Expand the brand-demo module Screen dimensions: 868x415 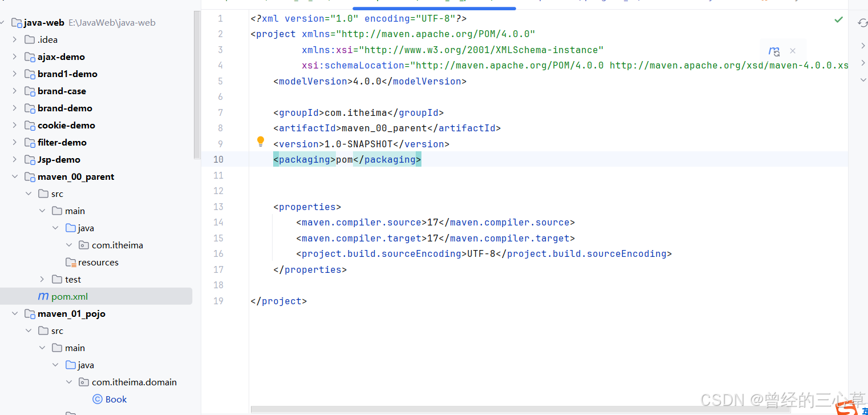point(15,108)
